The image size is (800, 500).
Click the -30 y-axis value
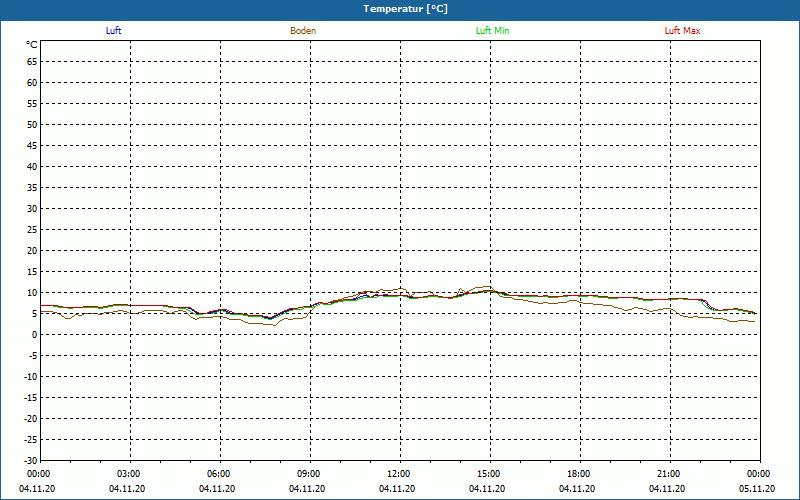(x=31, y=460)
